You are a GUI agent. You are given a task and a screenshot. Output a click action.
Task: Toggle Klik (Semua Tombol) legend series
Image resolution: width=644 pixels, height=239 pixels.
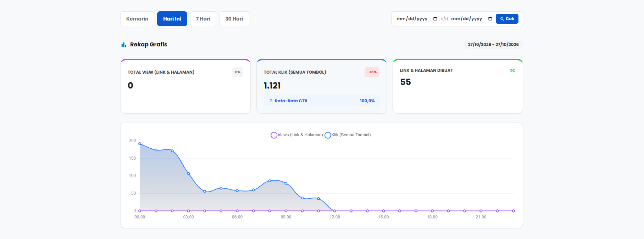tap(348, 135)
